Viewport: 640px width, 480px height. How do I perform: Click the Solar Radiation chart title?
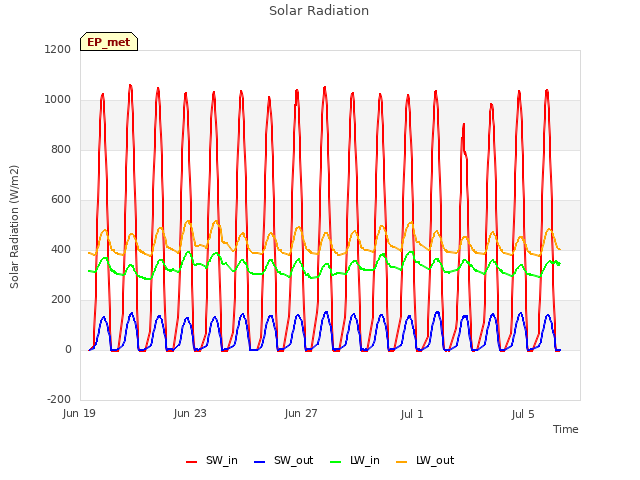pyautogui.click(x=319, y=11)
